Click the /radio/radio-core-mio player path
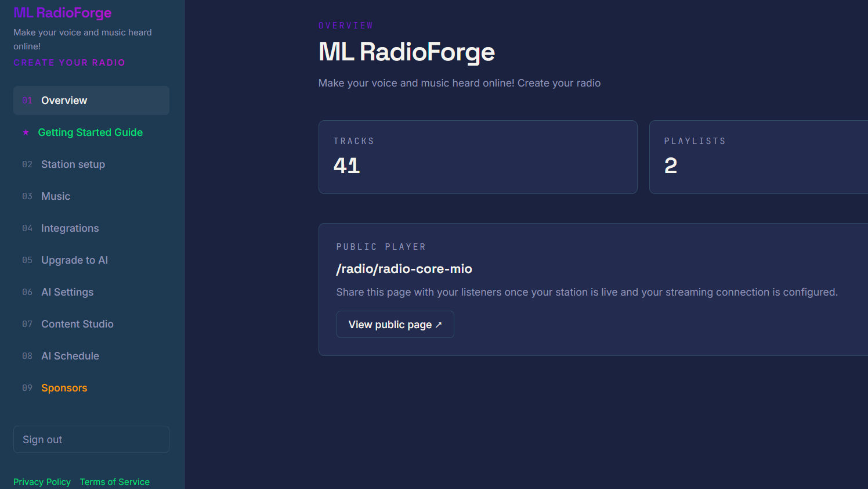Viewport: 868px width, 489px height. [x=404, y=269]
